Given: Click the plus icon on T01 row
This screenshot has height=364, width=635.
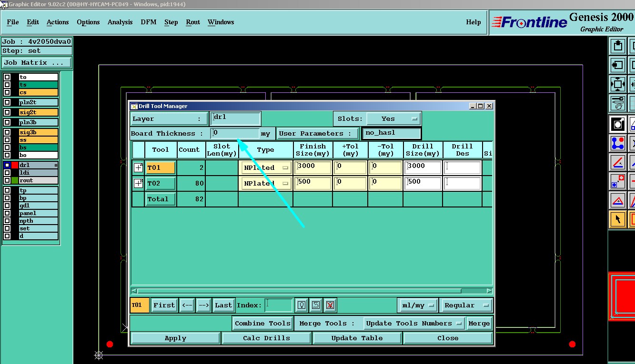Looking at the screenshot, I should pos(139,167).
